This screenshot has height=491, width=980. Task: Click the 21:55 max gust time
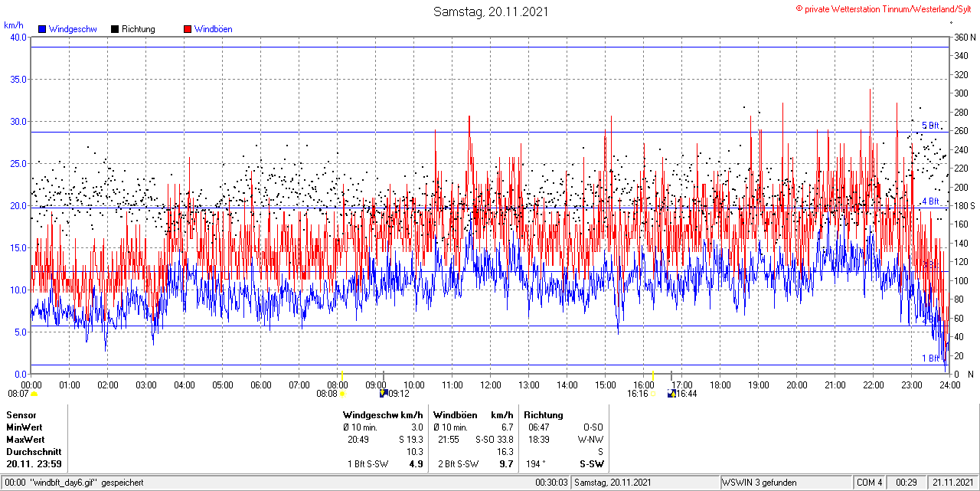tap(448, 440)
